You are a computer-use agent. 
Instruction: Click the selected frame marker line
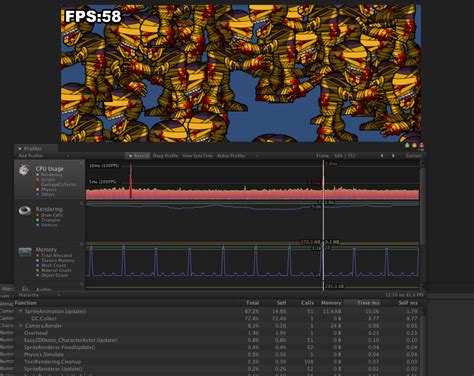tap(323, 225)
